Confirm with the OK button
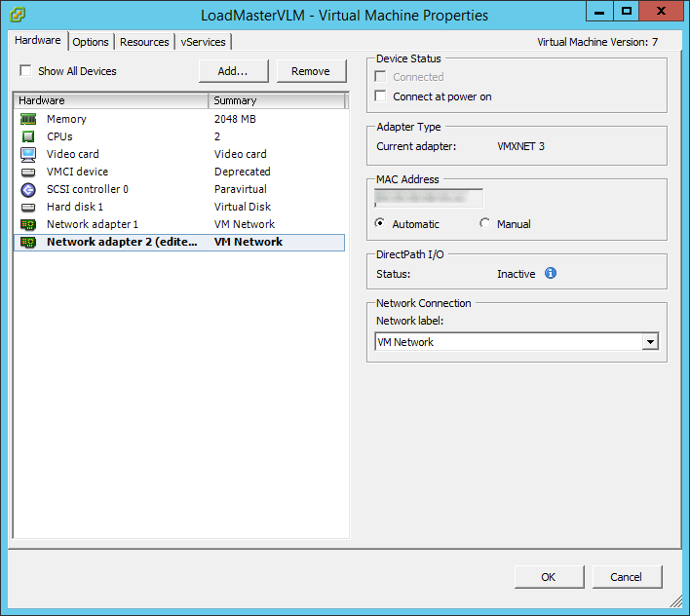 pos(549,577)
